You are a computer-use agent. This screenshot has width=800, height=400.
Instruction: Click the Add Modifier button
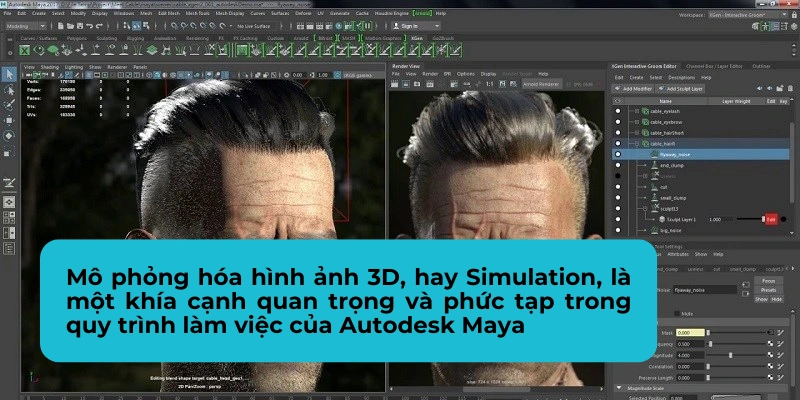tap(633, 88)
